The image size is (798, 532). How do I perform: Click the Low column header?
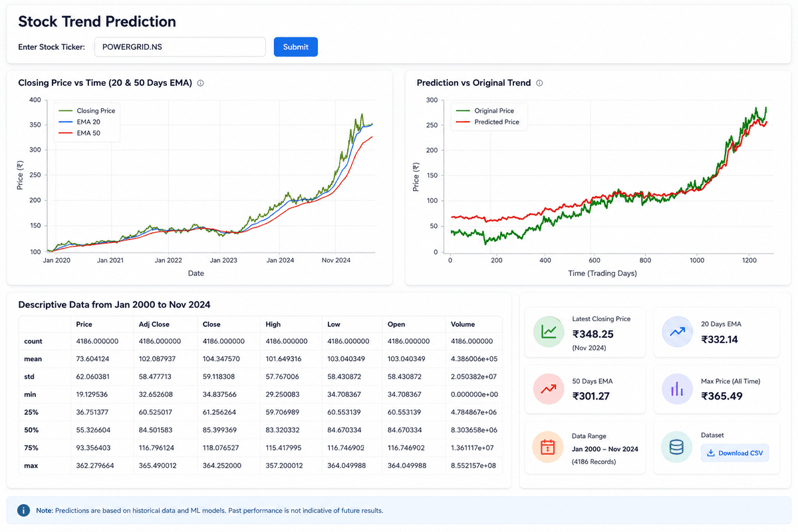[x=334, y=325]
